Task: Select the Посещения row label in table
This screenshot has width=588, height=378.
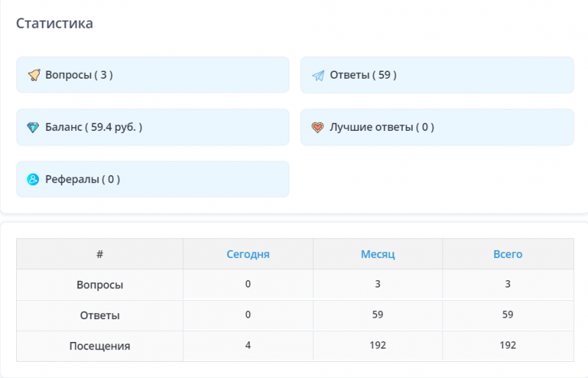Action: (x=100, y=346)
